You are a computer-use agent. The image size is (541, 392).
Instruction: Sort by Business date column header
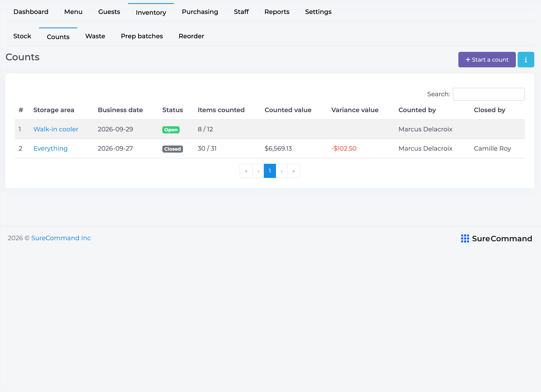point(120,110)
